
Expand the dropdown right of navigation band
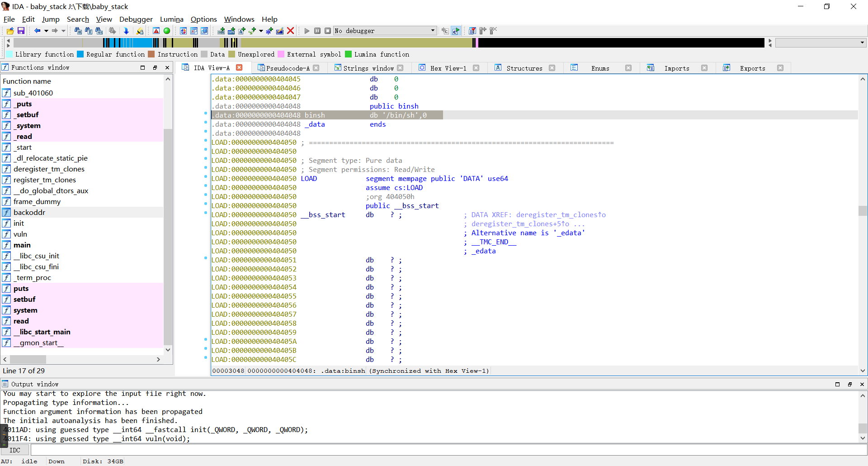click(x=862, y=43)
